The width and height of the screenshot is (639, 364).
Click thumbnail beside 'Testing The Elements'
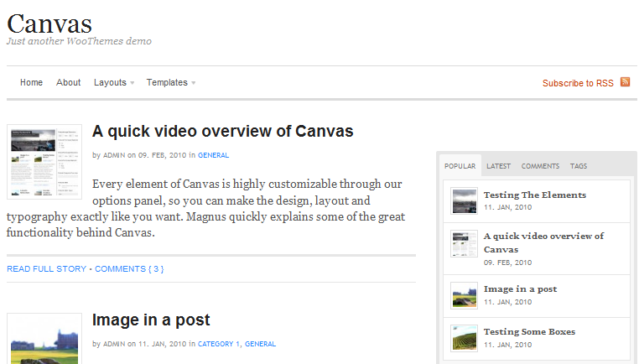click(465, 201)
